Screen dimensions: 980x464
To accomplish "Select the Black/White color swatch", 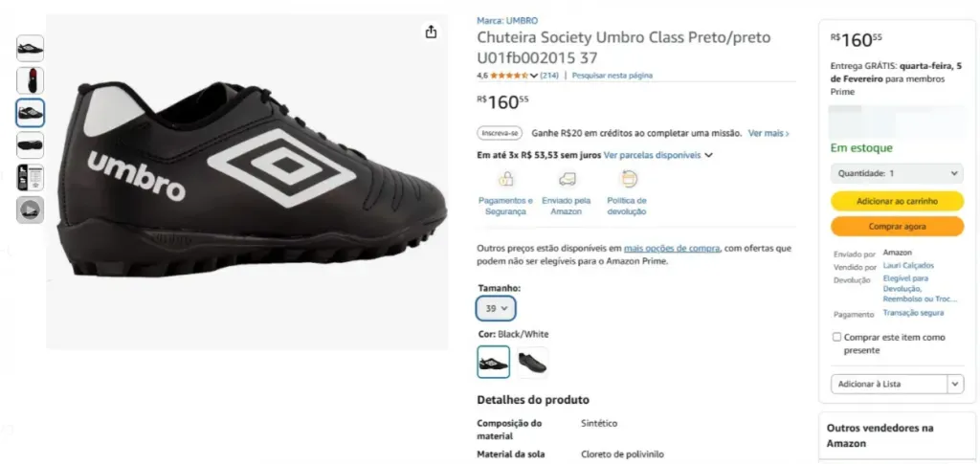I will click(494, 362).
